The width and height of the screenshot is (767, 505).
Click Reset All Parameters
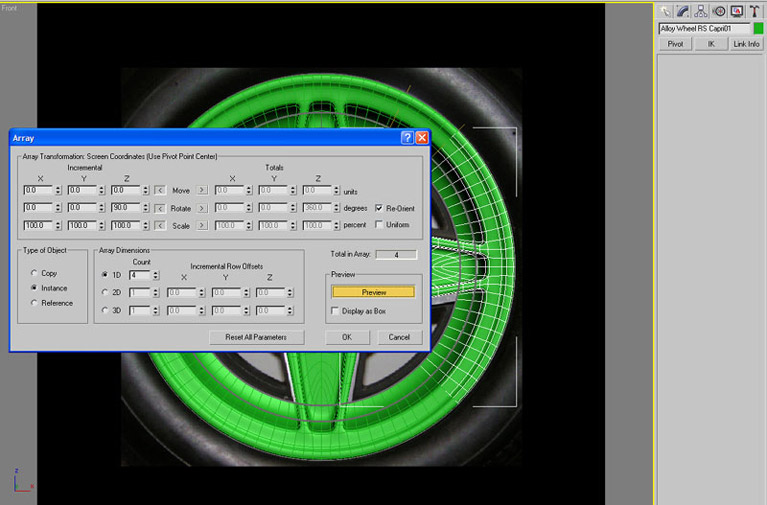click(x=256, y=337)
